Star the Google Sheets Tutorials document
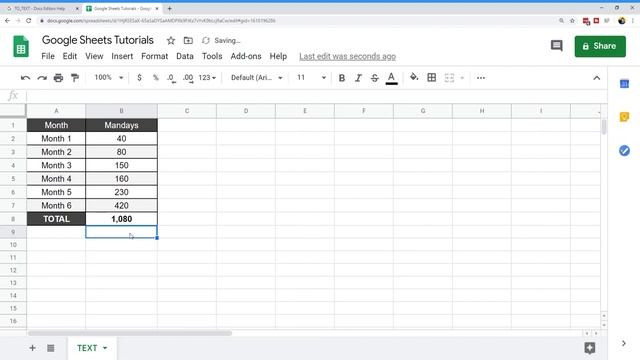This screenshot has width=640, height=360. point(171,40)
